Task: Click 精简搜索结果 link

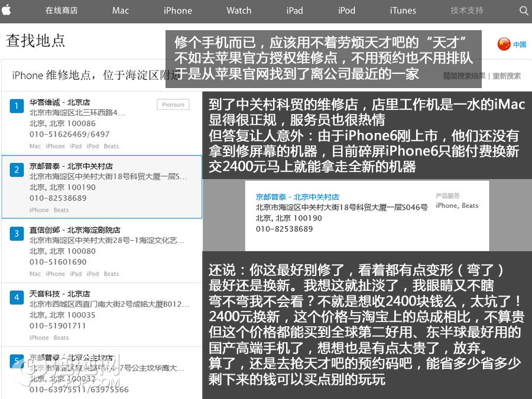Action: point(464,76)
